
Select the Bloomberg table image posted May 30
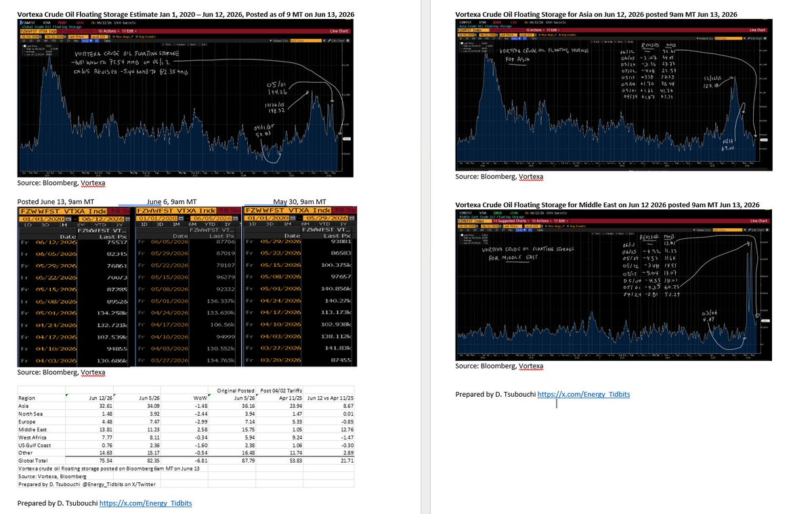point(300,286)
